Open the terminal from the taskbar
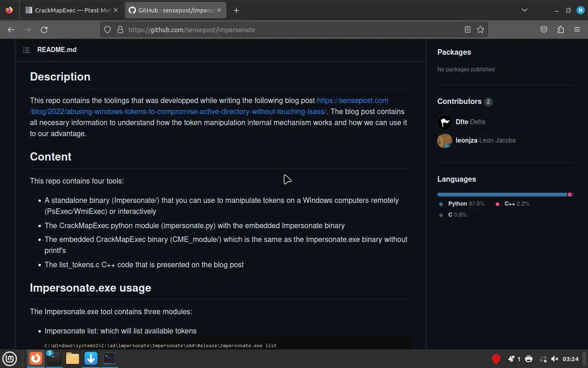 coord(109,358)
